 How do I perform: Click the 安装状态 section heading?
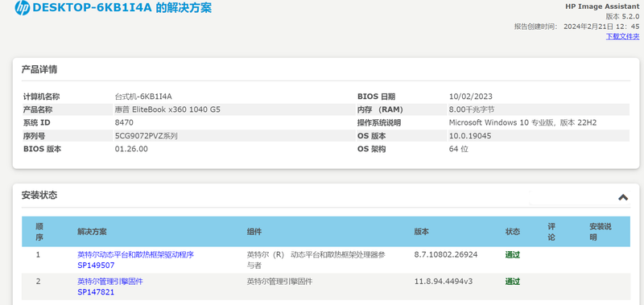[39, 195]
